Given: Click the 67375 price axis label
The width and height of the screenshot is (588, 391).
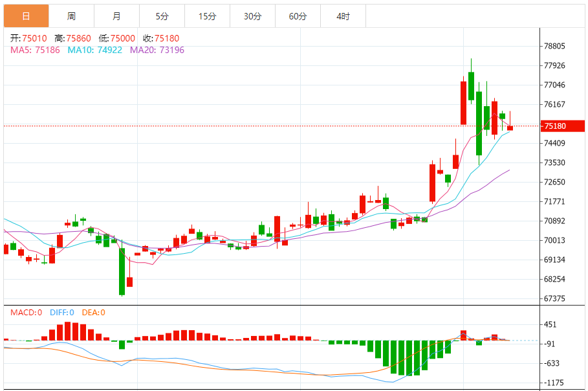Looking at the screenshot, I should [554, 298].
